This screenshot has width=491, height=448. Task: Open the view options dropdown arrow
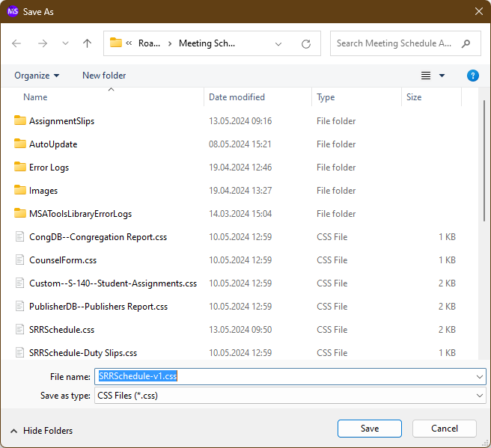(442, 76)
